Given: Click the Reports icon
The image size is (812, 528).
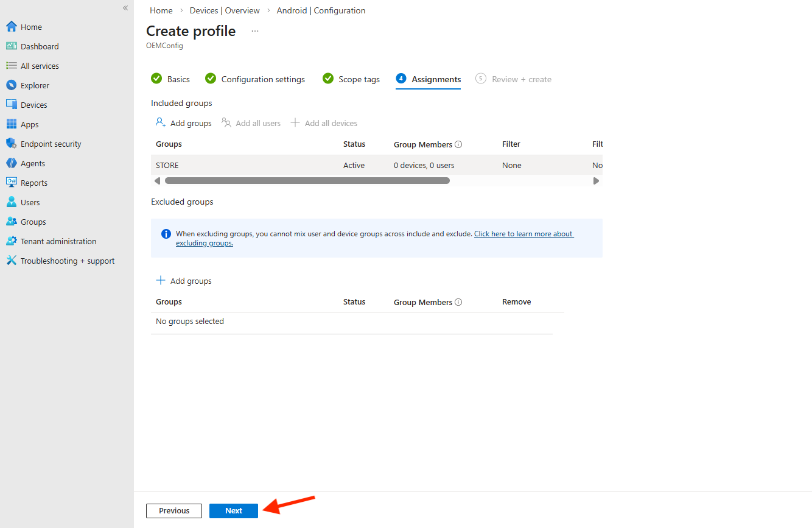Looking at the screenshot, I should (x=11, y=183).
